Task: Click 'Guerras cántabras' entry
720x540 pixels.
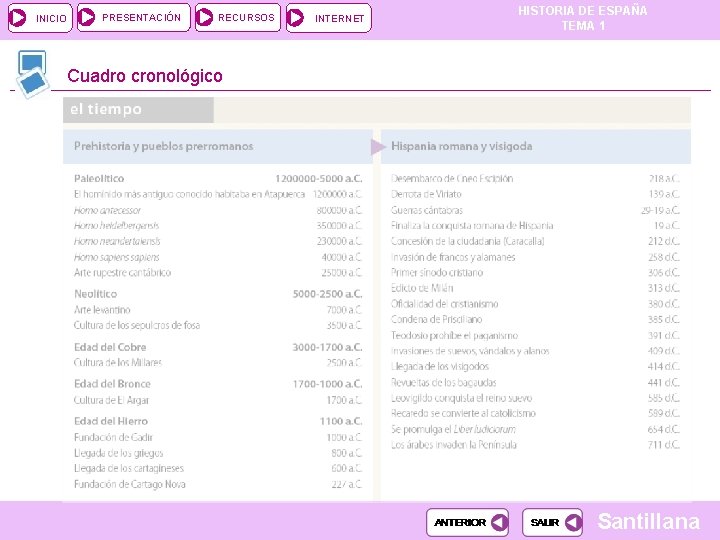Action: tap(427, 210)
